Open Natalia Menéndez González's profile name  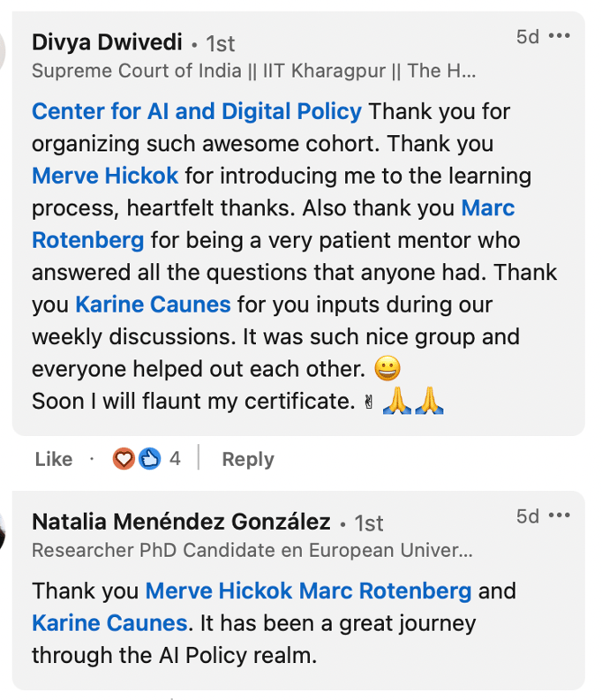[181, 522]
